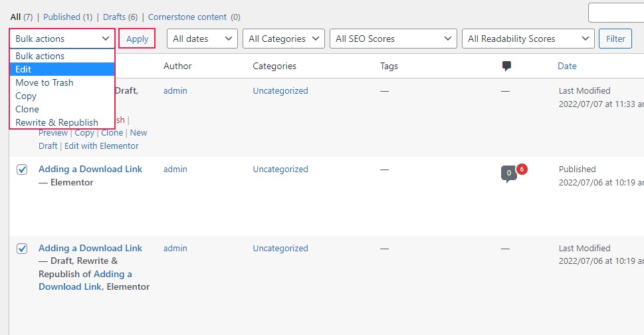Viewport: 644px width, 335px height.
Task: Click Preview row action link
Action: tap(53, 133)
